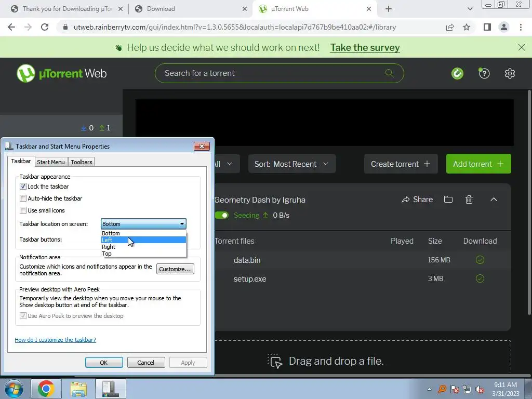Image resolution: width=532 pixels, height=399 pixels.
Task: Click Cancel in Taskbar Properties
Action: [x=146, y=362]
